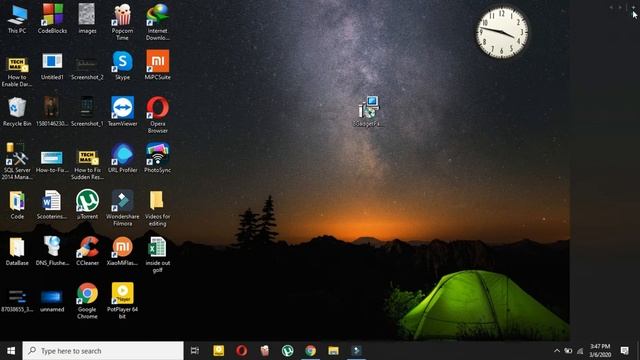The image size is (640, 360).
Task: Select the 87038655_3... desktop file
Action: tap(17, 301)
